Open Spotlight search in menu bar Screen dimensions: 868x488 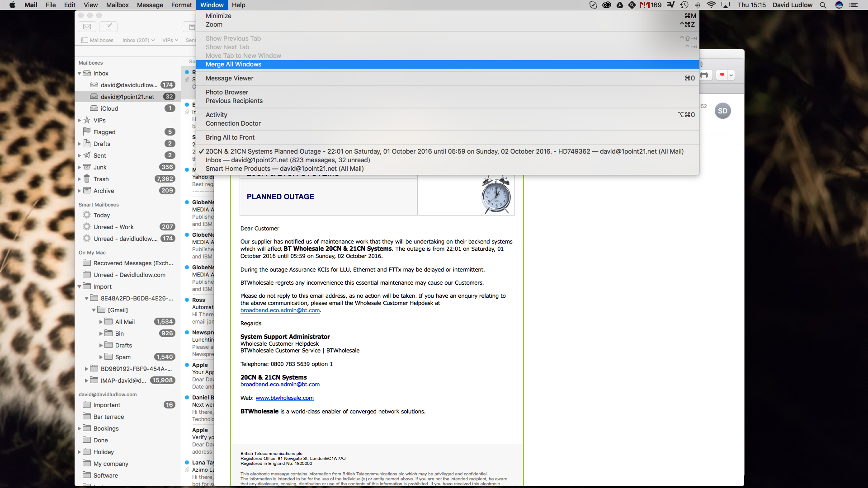point(823,5)
